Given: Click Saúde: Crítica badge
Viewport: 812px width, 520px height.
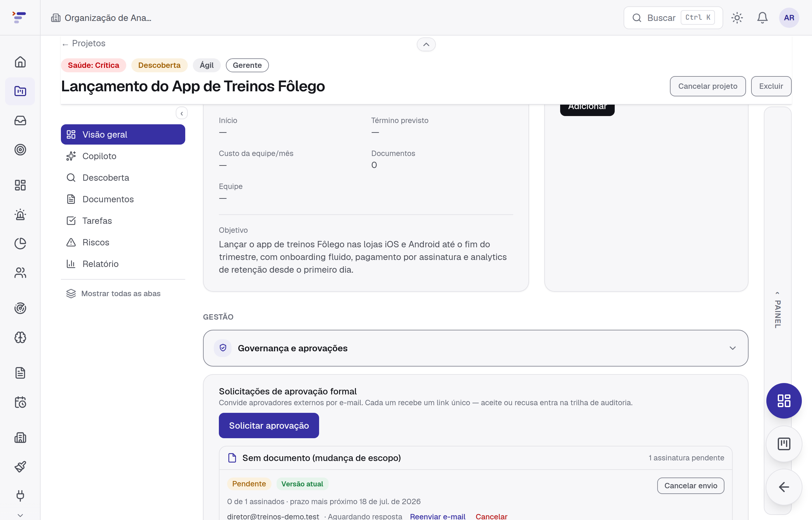Looking at the screenshot, I should (x=94, y=65).
